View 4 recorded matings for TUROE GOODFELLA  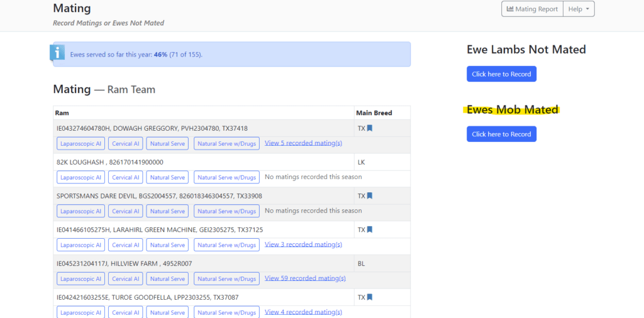click(x=303, y=312)
